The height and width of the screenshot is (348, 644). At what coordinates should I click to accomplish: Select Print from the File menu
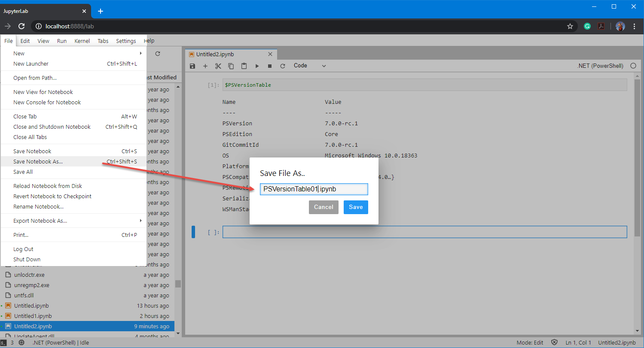[74, 235]
